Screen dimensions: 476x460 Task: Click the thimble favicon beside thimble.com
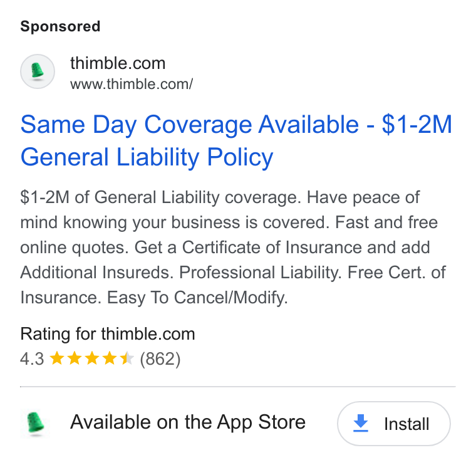point(38,71)
